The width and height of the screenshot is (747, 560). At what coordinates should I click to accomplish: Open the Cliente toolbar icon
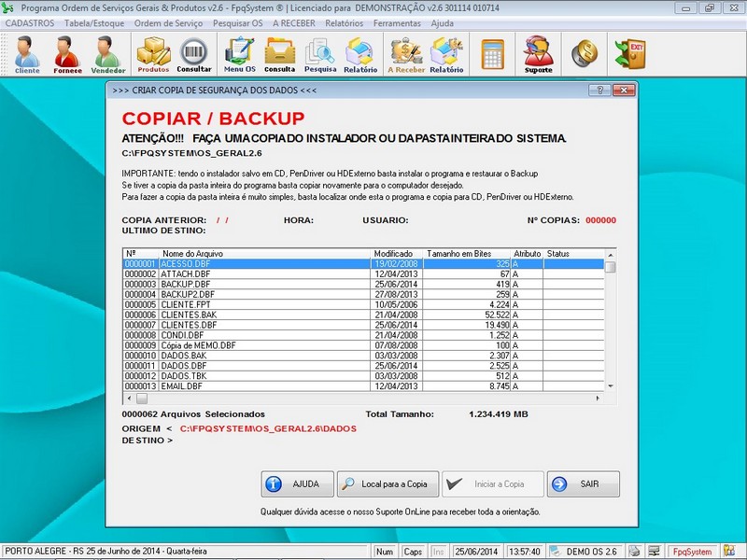pyautogui.click(x=27, y=54)
